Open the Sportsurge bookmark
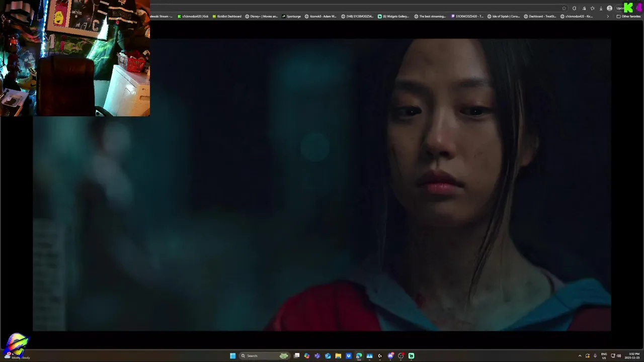Viewport: 644px width, 362px height. click(x=291, y=16)
